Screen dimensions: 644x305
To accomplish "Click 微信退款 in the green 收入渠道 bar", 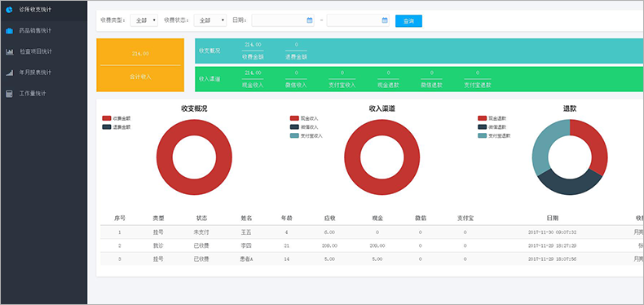I will click(x=432, y=86).
